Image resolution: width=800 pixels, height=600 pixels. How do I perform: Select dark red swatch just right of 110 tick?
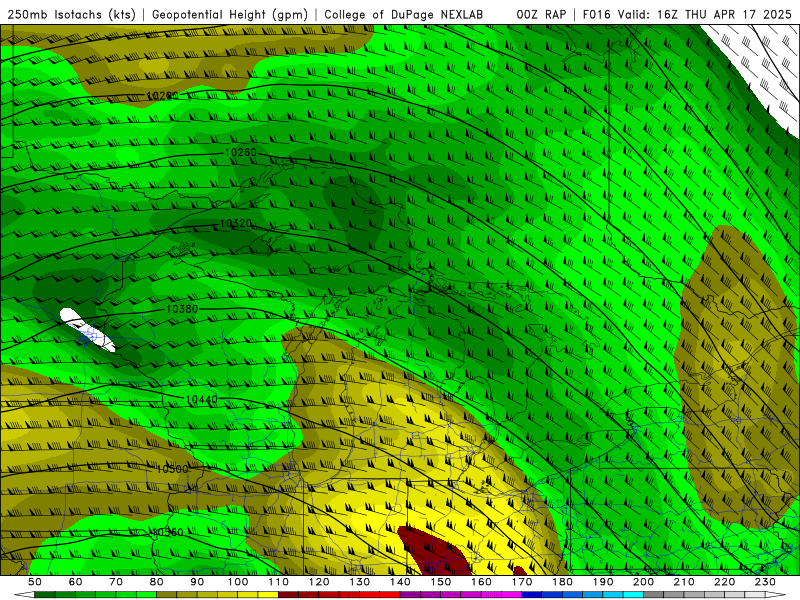coord(288,595)
